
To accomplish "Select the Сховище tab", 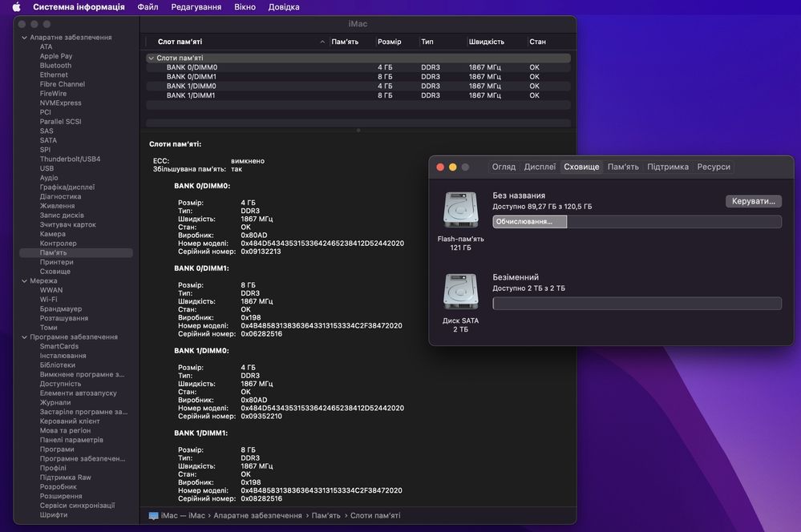I will click(581, 167).
